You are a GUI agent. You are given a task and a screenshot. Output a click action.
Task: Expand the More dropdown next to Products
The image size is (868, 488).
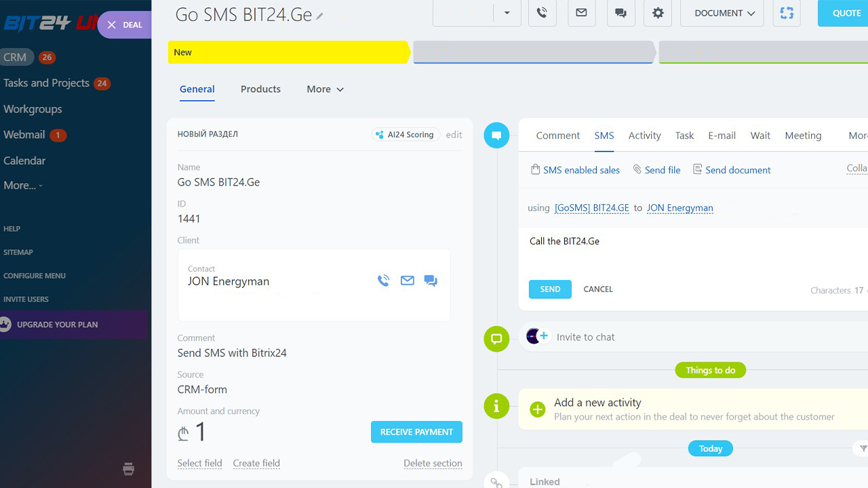coord(325,89)
